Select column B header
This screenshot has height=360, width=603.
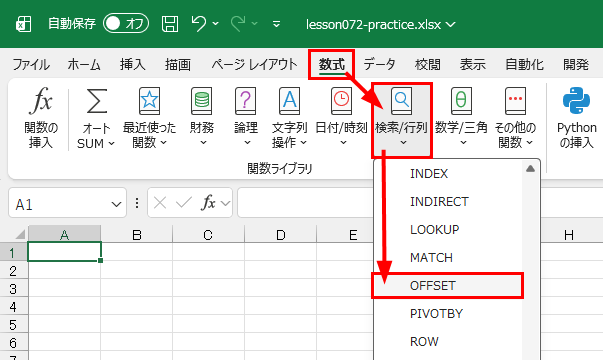[137, 234]
